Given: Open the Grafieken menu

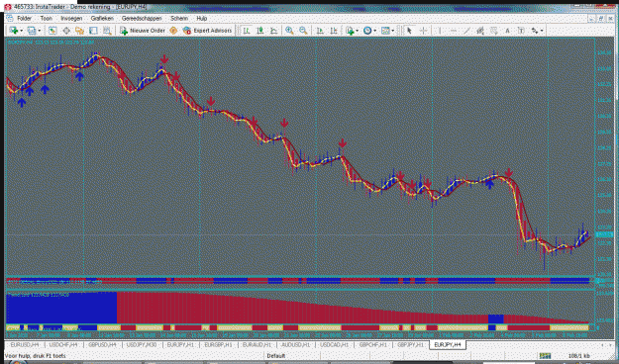Looking at the screenshot, I should click(x=102, y=18).
